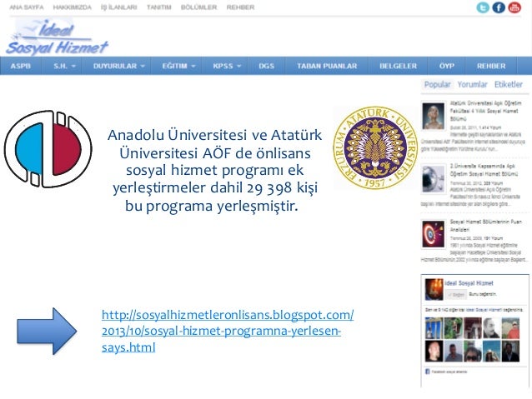Open HAKKIMIZDA top link
Viewport: 532px width, 399px height.
(73, 7)
